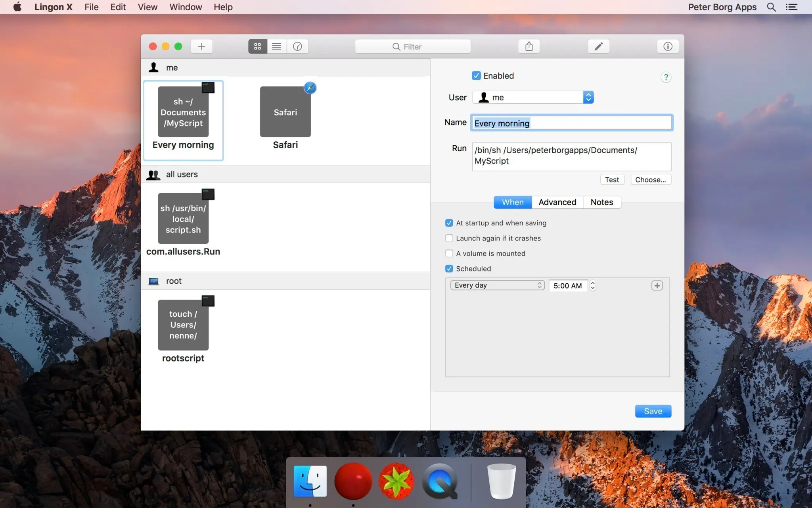
Task: Enable Launch again if it crashes
Action: point(449,238)
